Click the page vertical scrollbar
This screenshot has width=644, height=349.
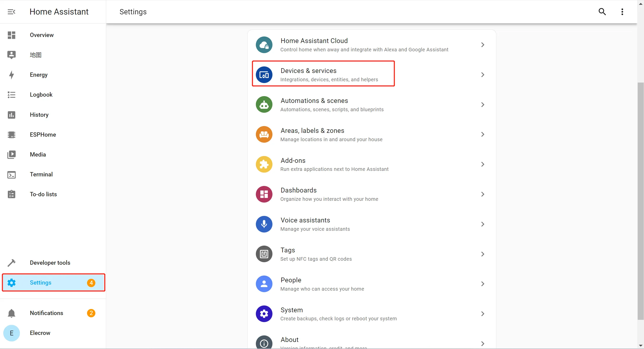(x=640, y=201)
